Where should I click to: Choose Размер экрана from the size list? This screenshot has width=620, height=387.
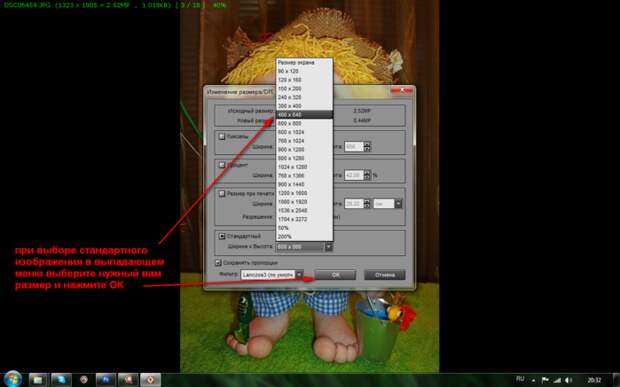click(304, 62)
